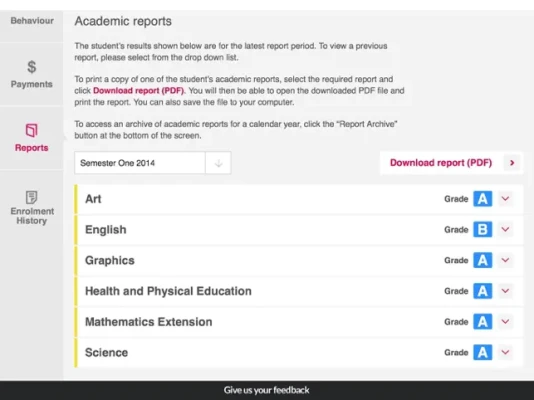
Task: Click the B grade badge for English
Action: (482, 229)
